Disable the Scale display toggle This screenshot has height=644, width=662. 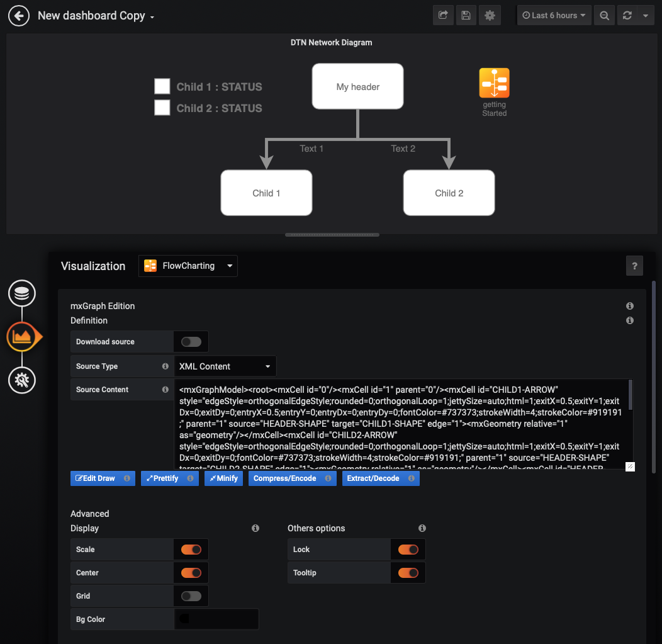tap(190, 549)
